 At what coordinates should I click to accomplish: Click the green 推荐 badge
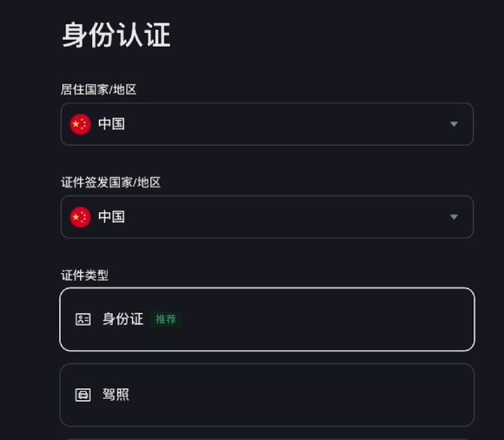pos(165,319)
